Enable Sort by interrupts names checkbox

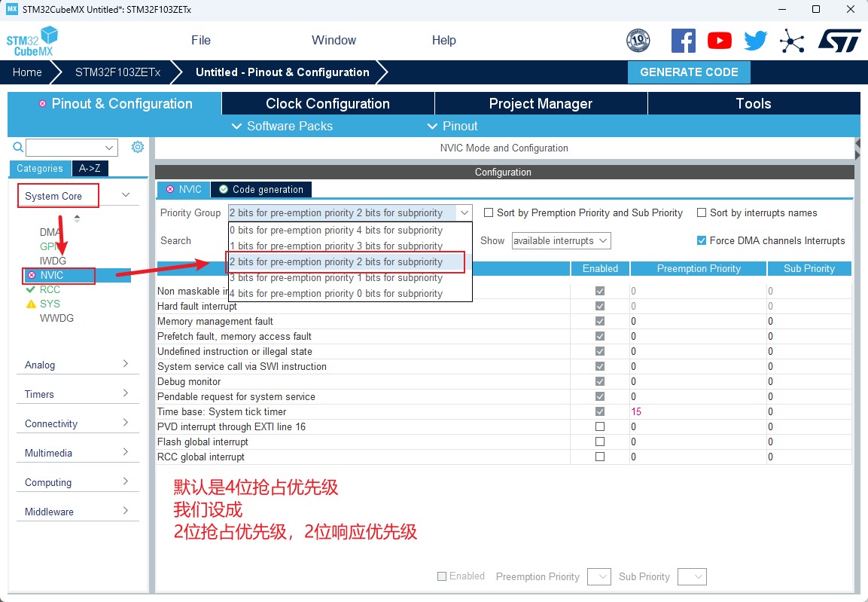pyautogui.click(x=702, y=212)
